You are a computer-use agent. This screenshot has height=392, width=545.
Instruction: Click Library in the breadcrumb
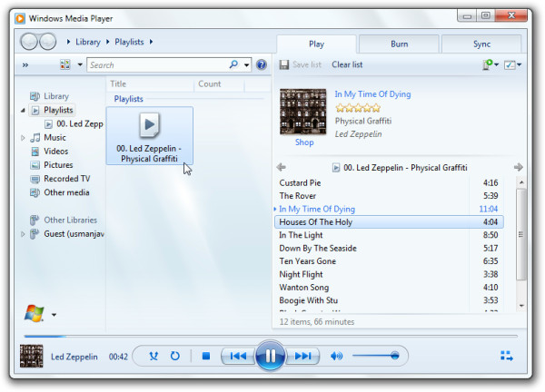click(88, 42)
